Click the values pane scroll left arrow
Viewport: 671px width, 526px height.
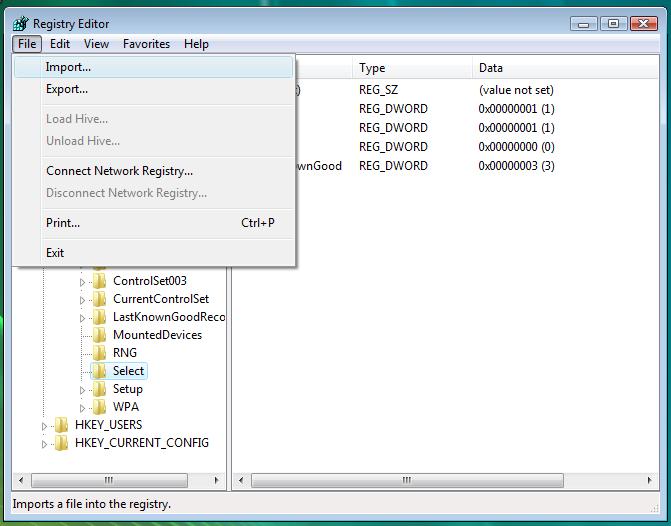[x=241, y=480]
